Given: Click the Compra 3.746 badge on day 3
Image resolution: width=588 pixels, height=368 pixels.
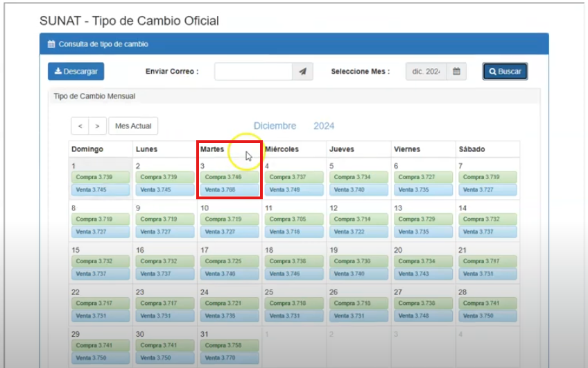Looking at the screenshot, I should [x=229, y=178].
